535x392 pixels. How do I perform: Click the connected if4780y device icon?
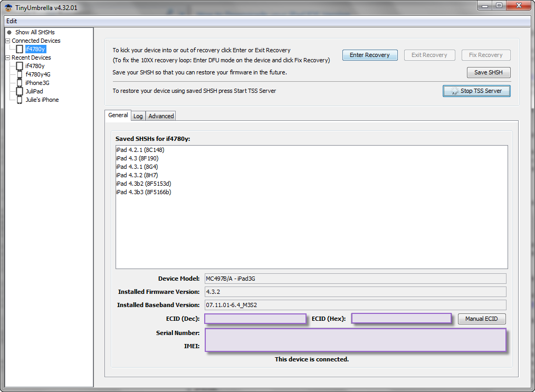[20, 49]
